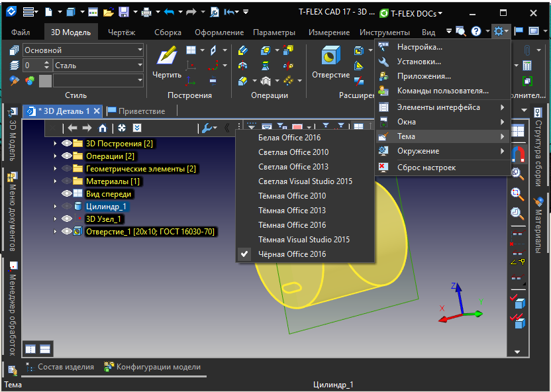Toggle visibility of Отверстие_1

[x=66, y=232]
